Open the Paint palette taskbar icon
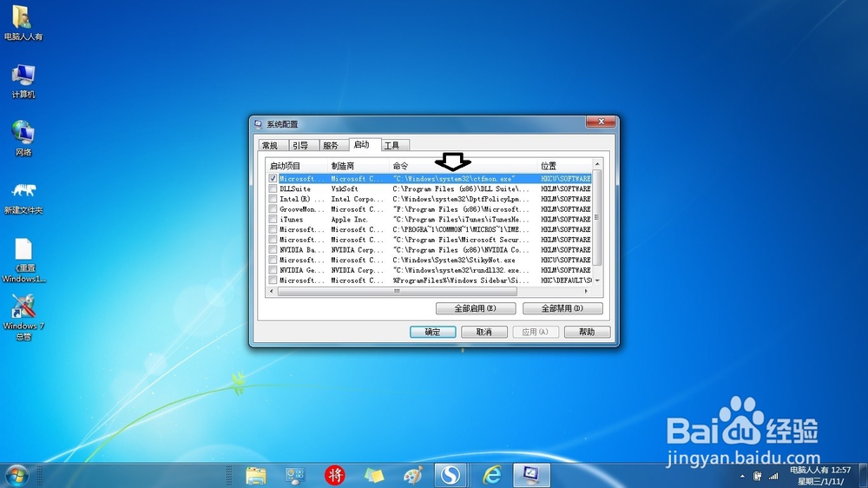Viewport: 868px width, 488px height. pos(413,476)
